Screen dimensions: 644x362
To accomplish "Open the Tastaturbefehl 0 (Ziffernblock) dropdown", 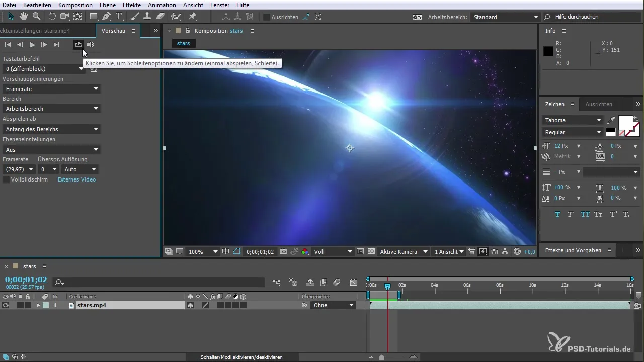I will click(43, 69).
